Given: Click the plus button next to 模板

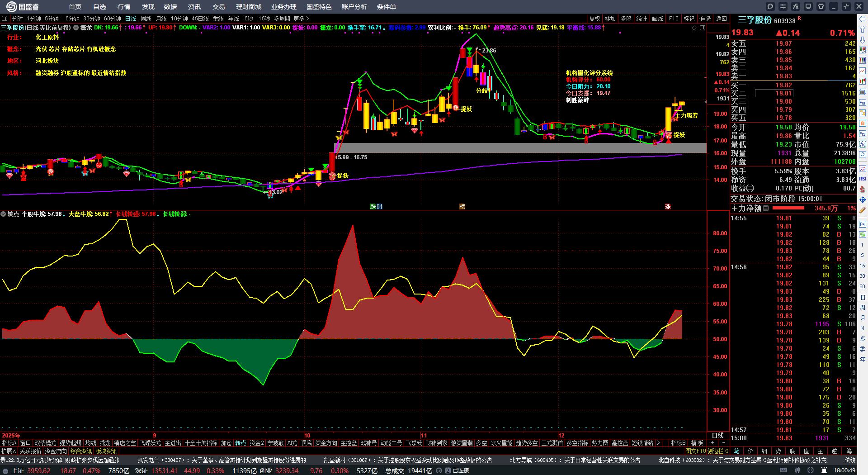Looking at the screenshot, I should (x=712, y=443).
